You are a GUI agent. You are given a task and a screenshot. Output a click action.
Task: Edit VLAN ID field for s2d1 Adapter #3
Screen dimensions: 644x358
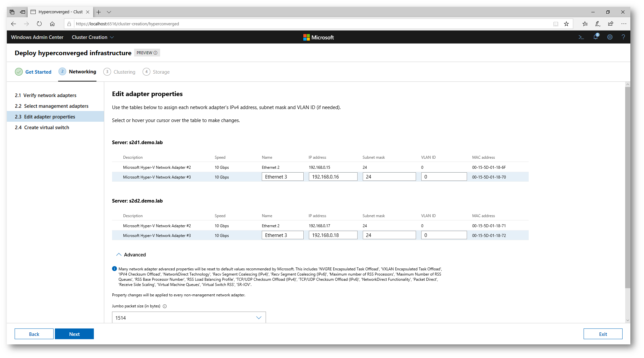coord(444,177)
